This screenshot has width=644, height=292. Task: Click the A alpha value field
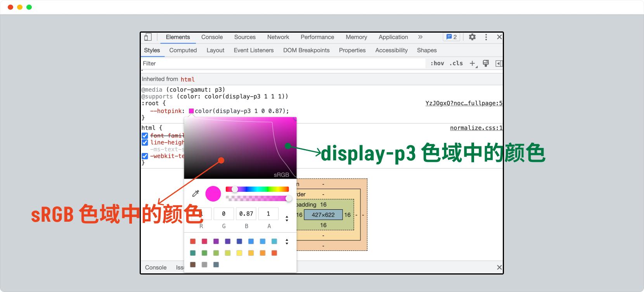click(x=268, y=214)
